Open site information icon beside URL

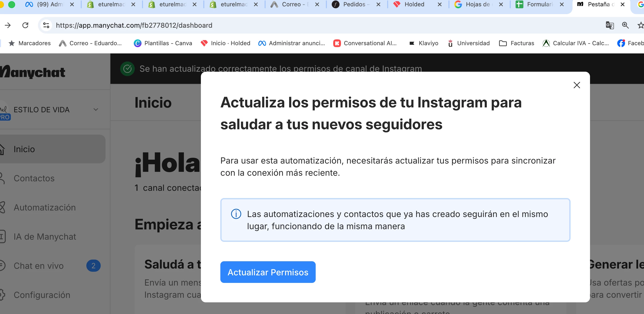coord(46,25)
